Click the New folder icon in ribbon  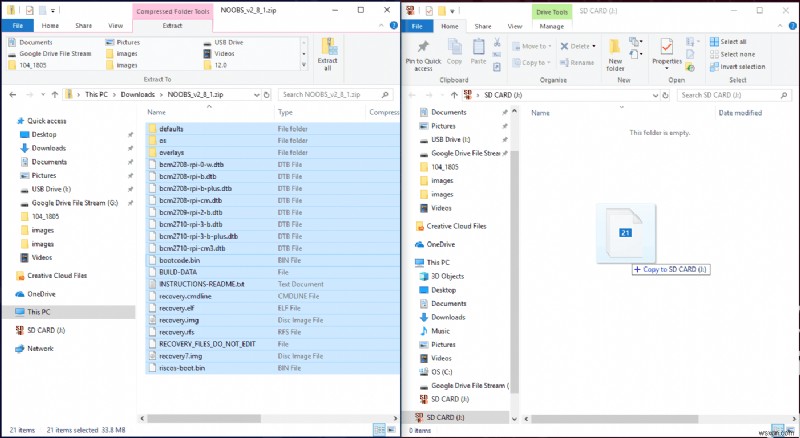[x=615, y=55]
